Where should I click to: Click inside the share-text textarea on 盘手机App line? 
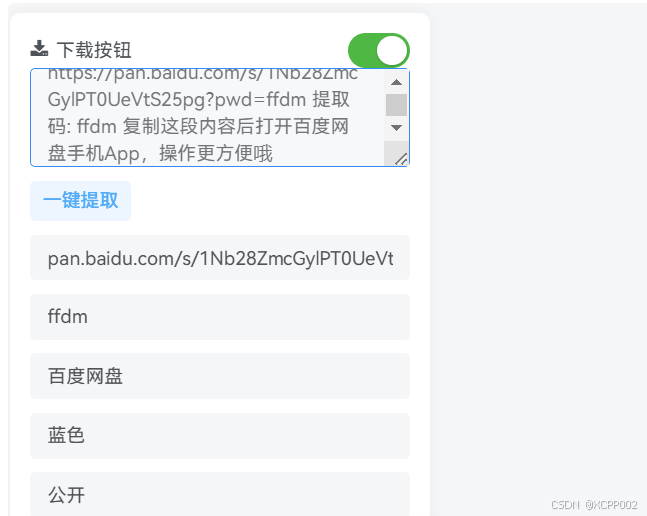tap(160, 153)
